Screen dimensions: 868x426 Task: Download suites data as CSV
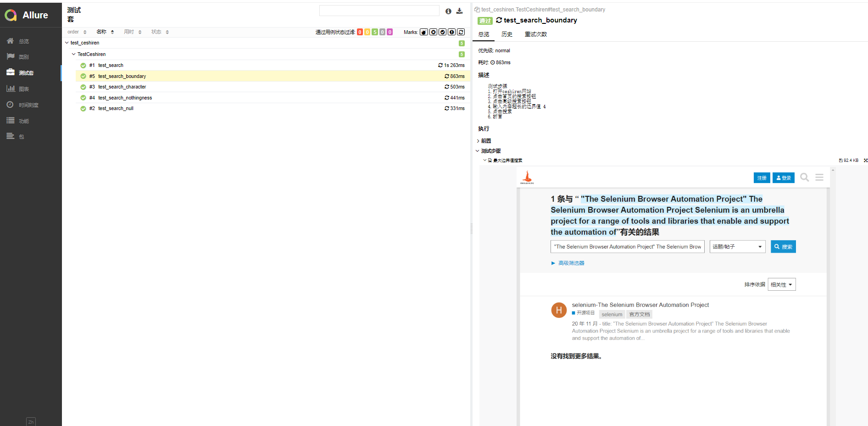tap(459, 11)
